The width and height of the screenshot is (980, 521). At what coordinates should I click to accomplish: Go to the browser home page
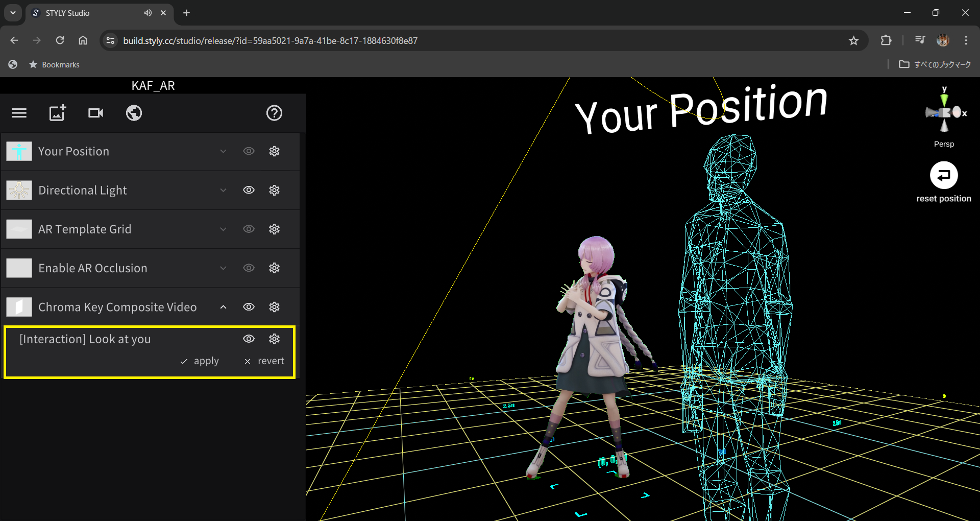(x=83, y=40)
